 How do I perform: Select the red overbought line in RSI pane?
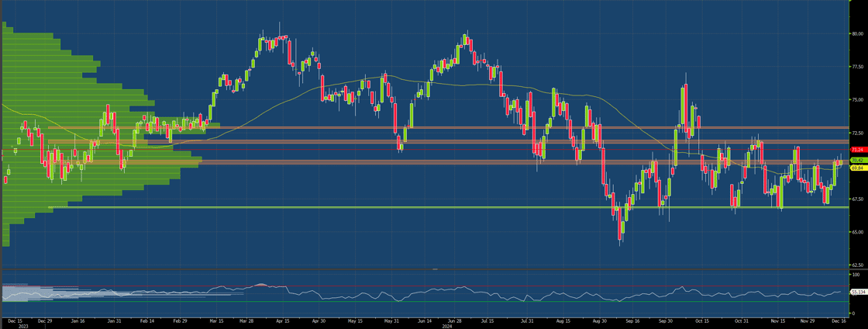tap(425, 286)
